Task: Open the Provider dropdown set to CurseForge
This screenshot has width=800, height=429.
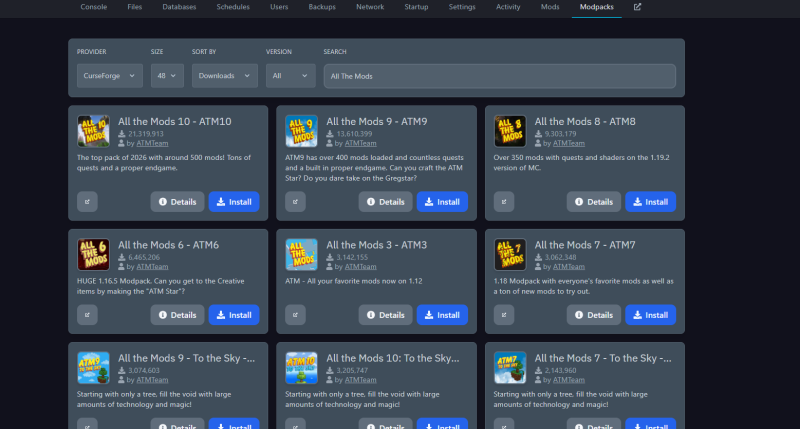Action: click(110, 75)
